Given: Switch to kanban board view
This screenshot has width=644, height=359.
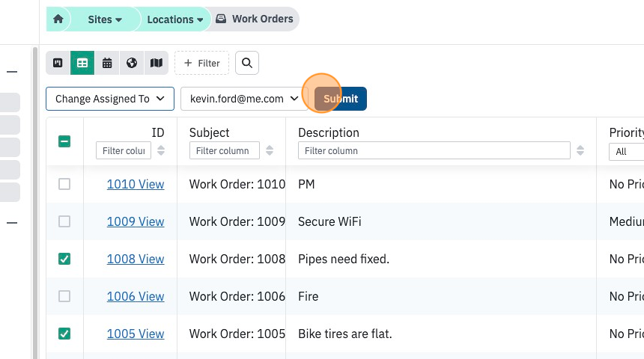Looking at the screenshot, I should coord(58,63).
